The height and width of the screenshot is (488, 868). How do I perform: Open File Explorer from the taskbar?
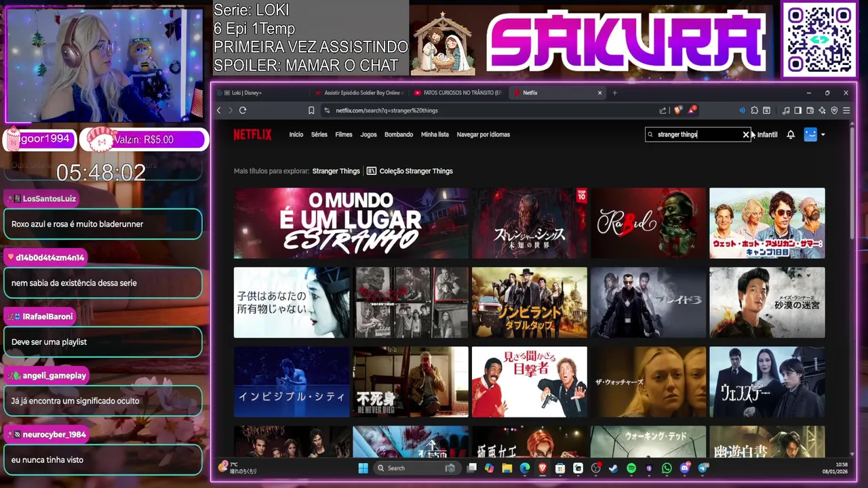507,468
